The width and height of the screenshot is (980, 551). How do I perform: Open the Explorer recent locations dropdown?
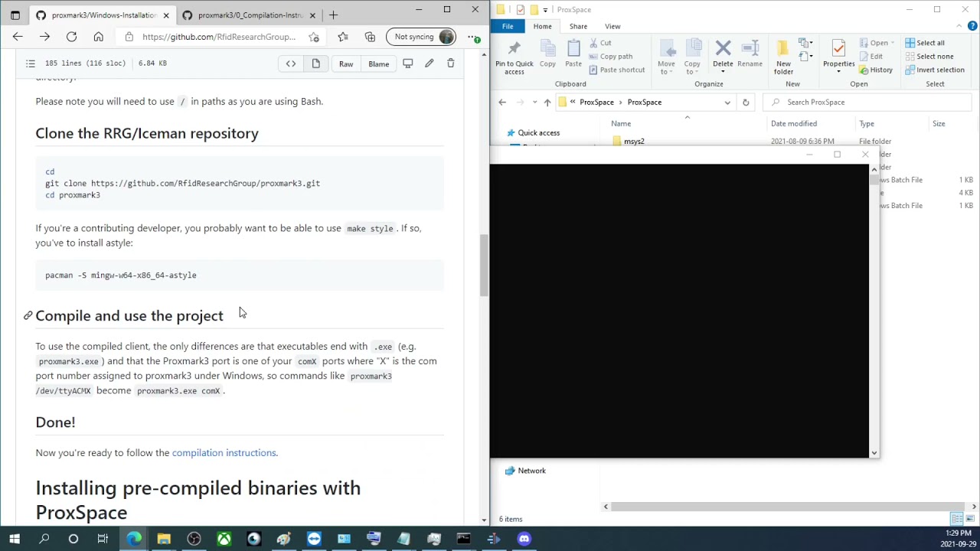tap(534, 102)
